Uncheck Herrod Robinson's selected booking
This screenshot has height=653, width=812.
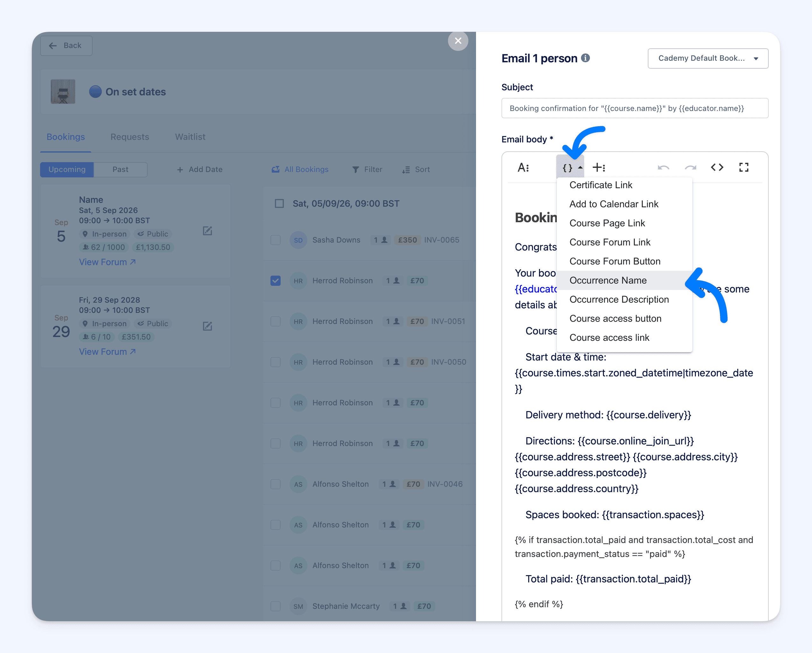tap(275, 280)
